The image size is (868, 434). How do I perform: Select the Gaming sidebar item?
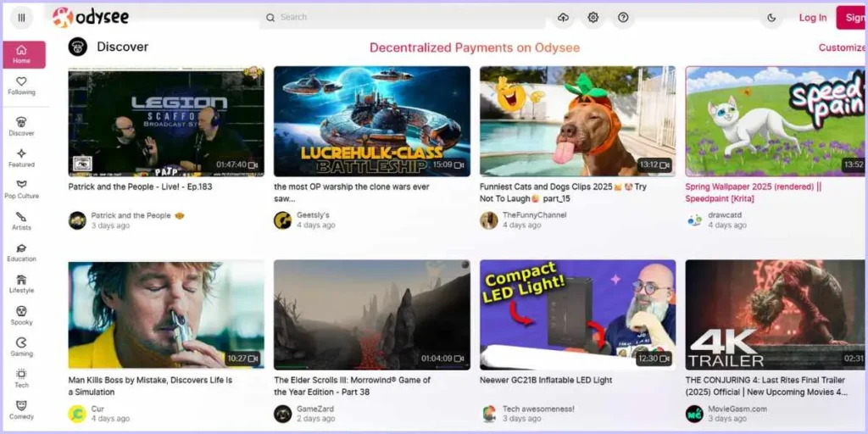coord(22,347)
